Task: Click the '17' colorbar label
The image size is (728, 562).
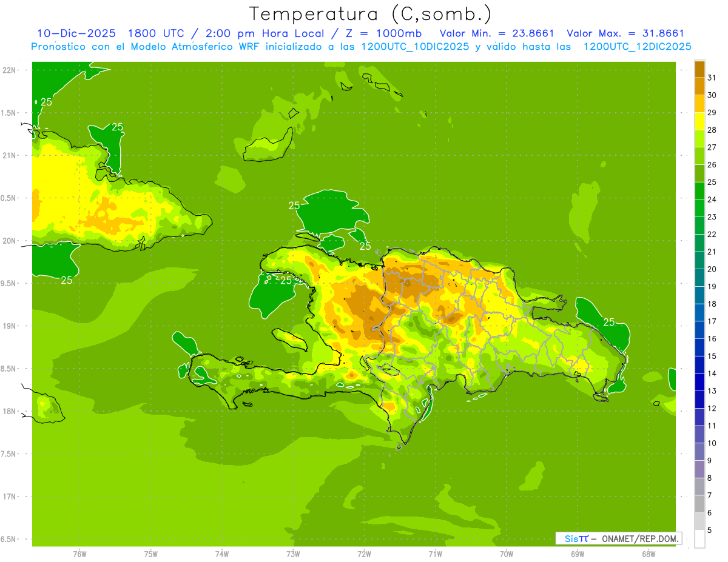Action: click(x=712, y=321)
